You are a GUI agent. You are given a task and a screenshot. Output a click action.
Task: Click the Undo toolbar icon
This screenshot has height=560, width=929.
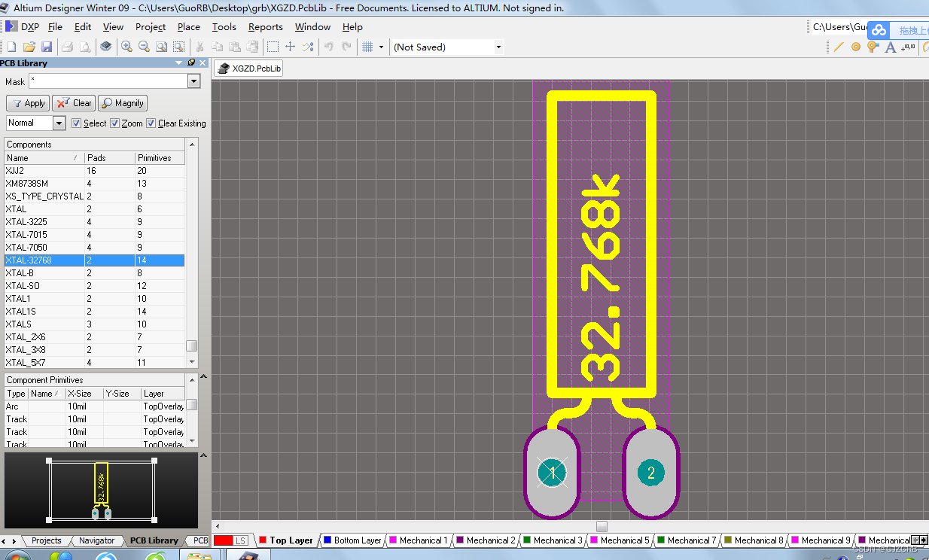329,46
